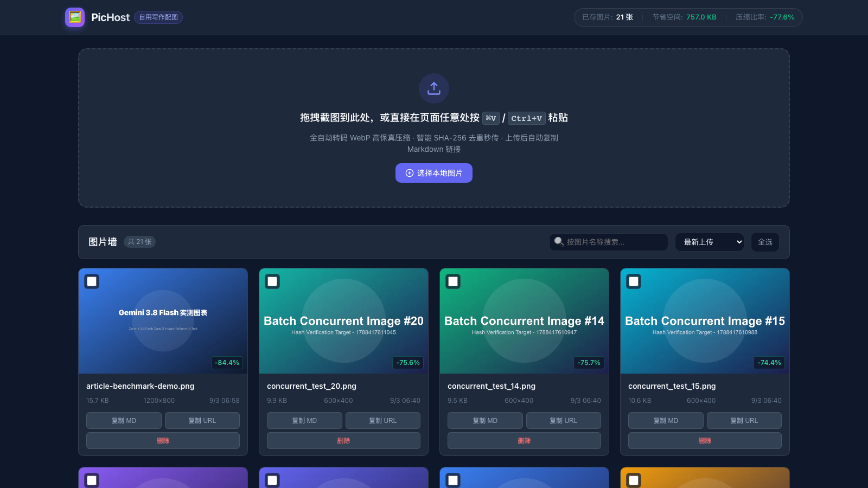Click the 节省空间 757.0 KB stat
The height and width of the screenshot is (488, 868).
(x=684, y=17)
